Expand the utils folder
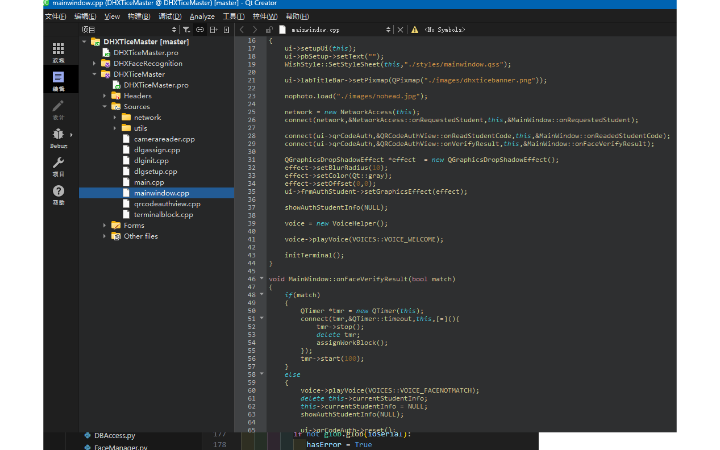720x450 pixels. [115, 128]
